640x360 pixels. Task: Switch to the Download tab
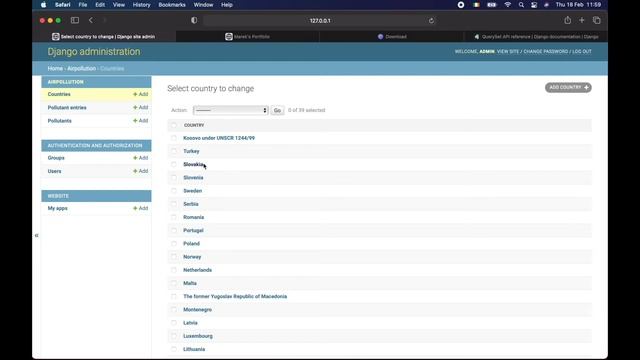point(392,37)
